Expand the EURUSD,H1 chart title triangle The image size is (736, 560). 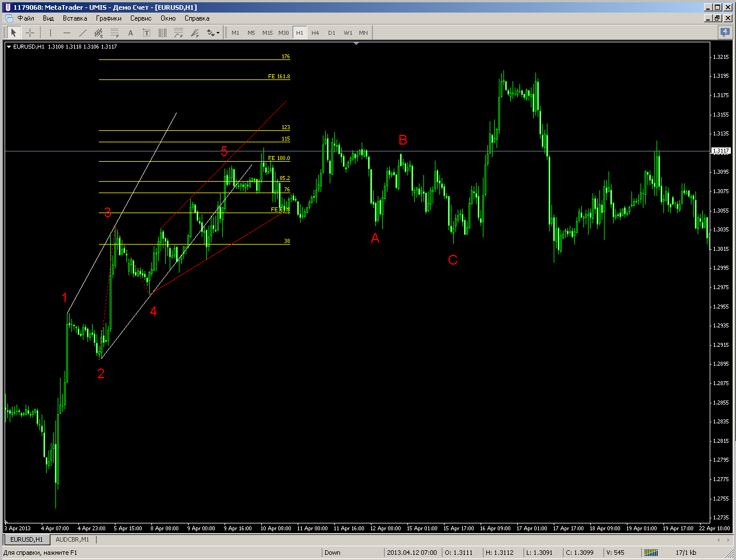9,47
